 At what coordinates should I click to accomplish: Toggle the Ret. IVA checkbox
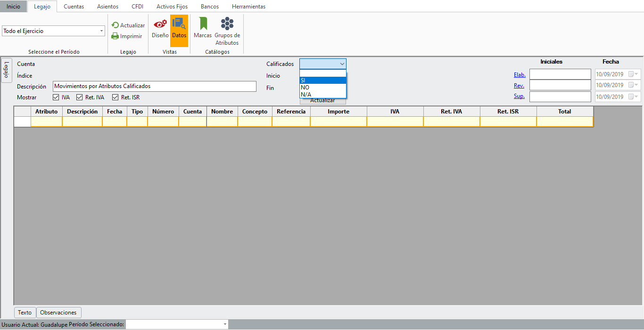[79, 97]
